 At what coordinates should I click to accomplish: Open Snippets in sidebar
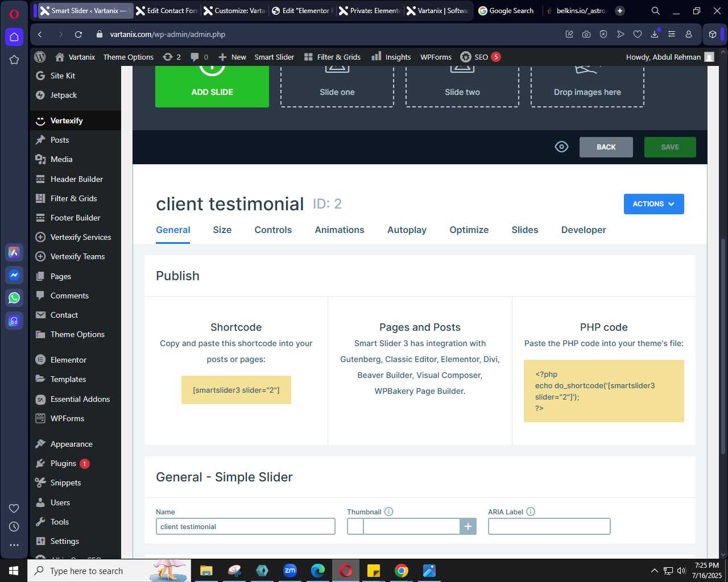click(x=75, y=483)
